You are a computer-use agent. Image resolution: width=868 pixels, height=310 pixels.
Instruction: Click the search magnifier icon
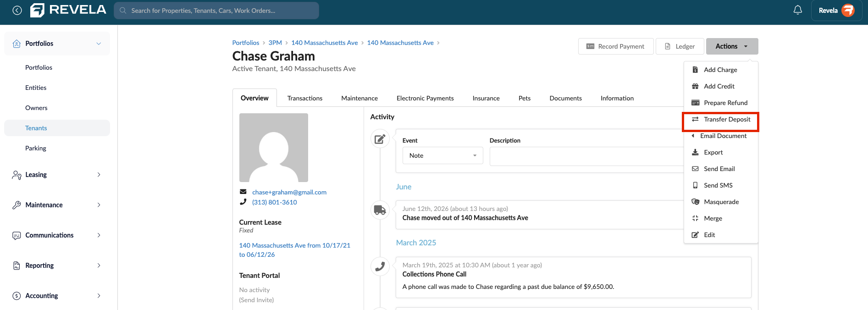[x=123, y=11]
